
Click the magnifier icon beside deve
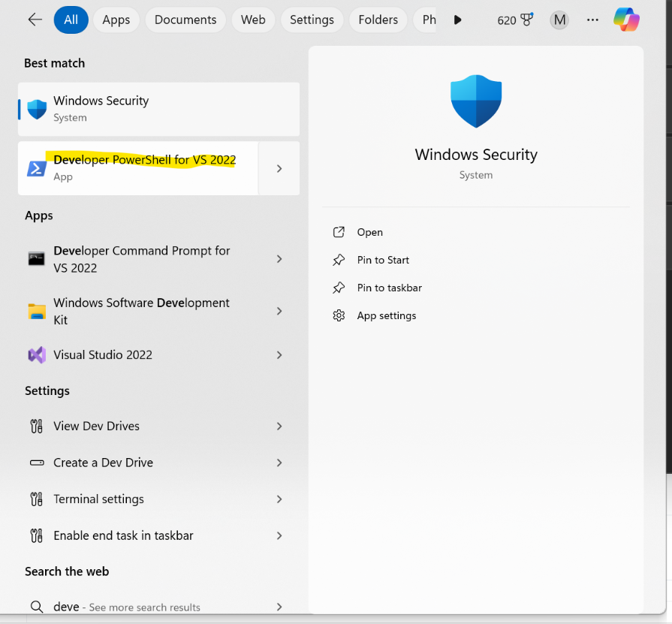(x=37, y=607)
